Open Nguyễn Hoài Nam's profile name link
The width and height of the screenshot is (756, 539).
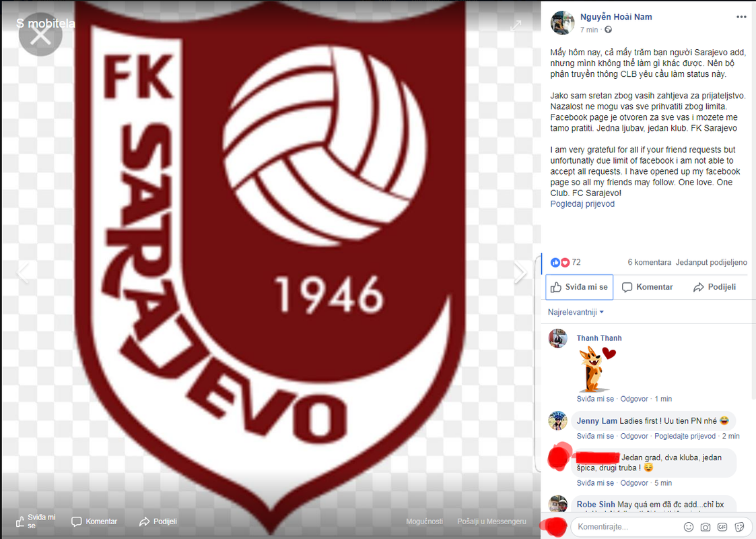(616, 17)
